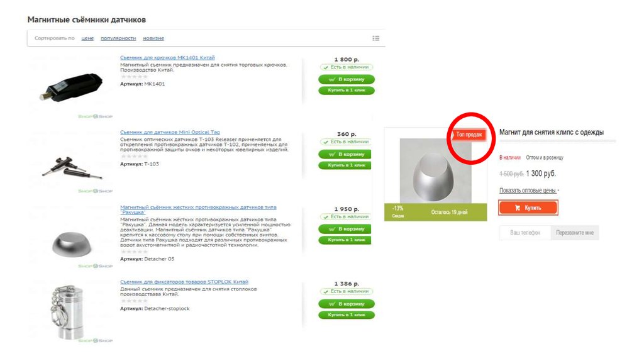Sort products by цене
644x361 pixels.
tap(87, 38)
